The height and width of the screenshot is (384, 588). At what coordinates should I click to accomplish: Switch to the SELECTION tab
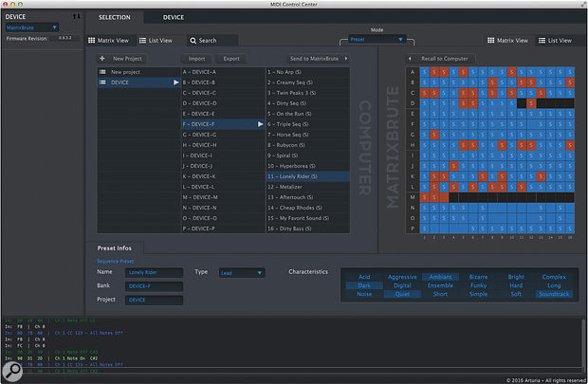click(x=115, y=17)
